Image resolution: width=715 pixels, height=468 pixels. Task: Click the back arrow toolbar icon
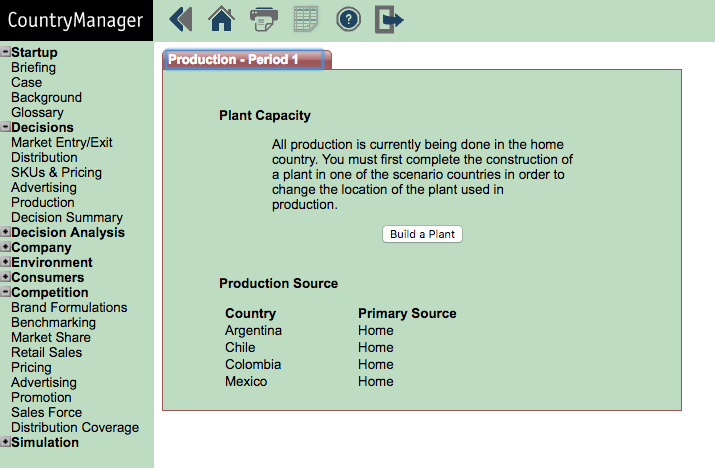(x=181, y=20)
